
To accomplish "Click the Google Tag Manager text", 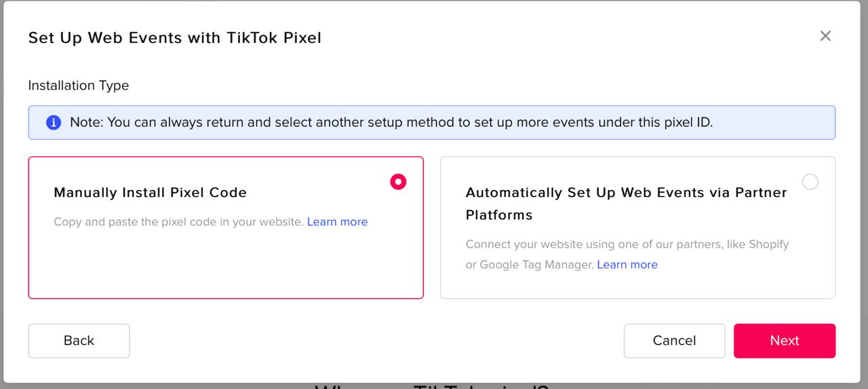I will pyautogui.click(x=536, y=265).
